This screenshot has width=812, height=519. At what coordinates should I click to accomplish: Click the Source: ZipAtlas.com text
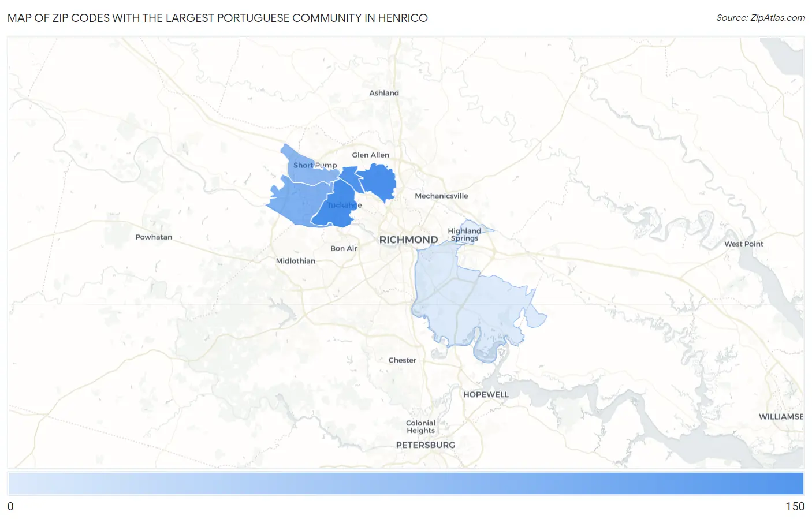[x=761, y=18]
